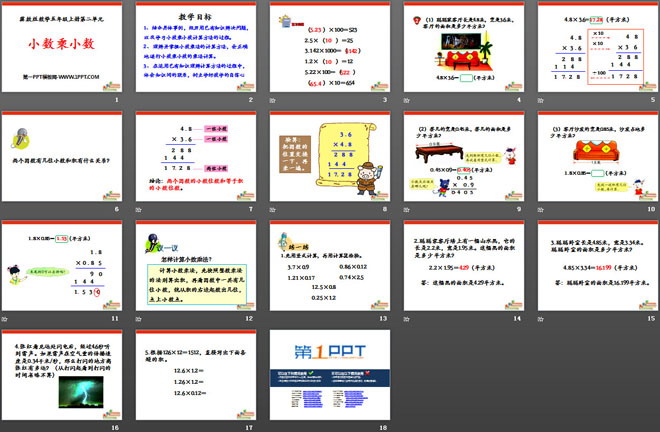Select slide 14 with 2.2×1.95 problem

tap(460, 266)
